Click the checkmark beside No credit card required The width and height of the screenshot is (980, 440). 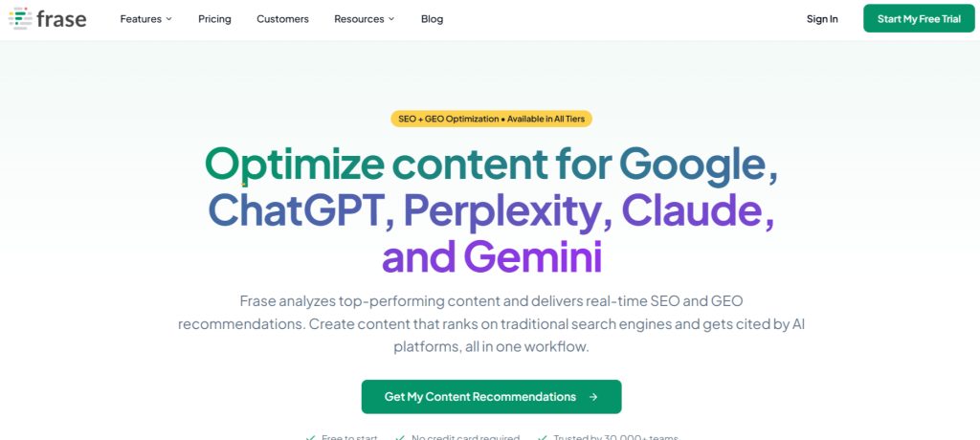click(x=400, y=438)
